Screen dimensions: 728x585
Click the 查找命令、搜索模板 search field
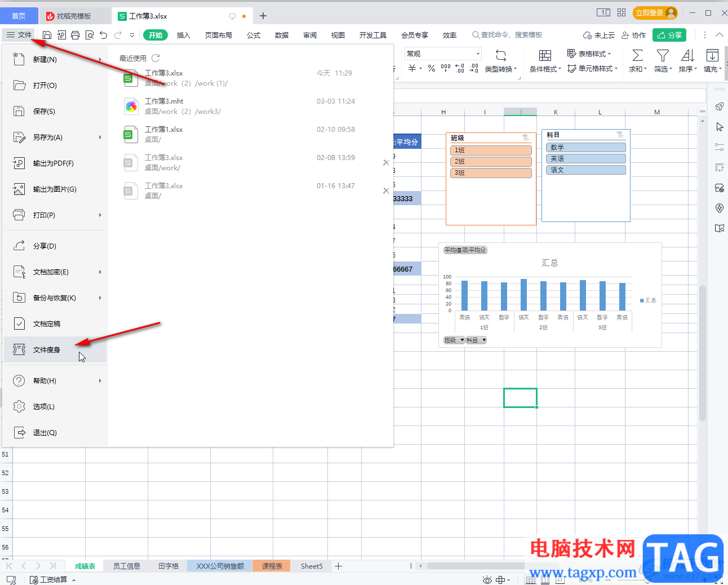click(x=507, y=35)
